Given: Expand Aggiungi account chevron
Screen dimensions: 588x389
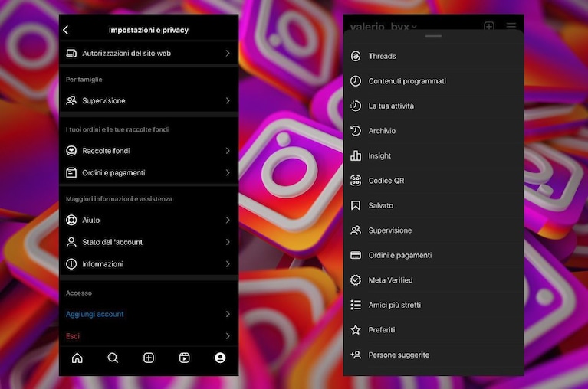Looking at the screenshot, I should tap(228, 314).
